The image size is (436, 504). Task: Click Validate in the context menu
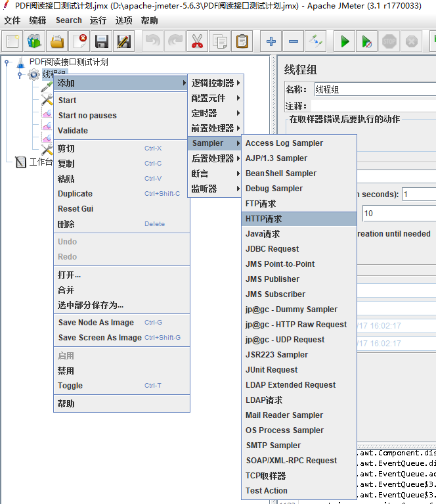(73, 131)
